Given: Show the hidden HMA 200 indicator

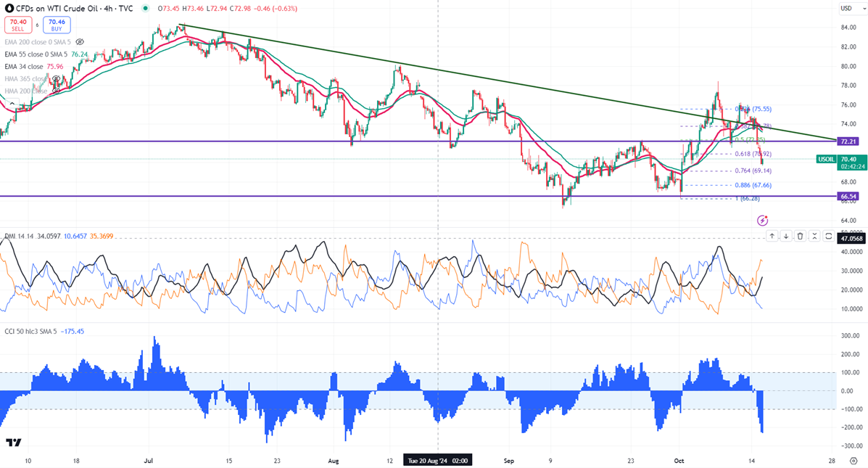Looking at the screenshot, I should [x=55, y=91].
